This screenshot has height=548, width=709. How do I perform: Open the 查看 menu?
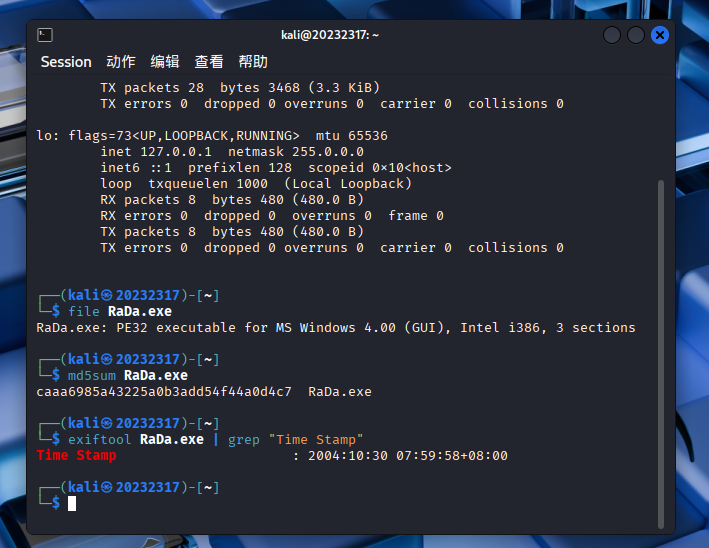[209, 62]
